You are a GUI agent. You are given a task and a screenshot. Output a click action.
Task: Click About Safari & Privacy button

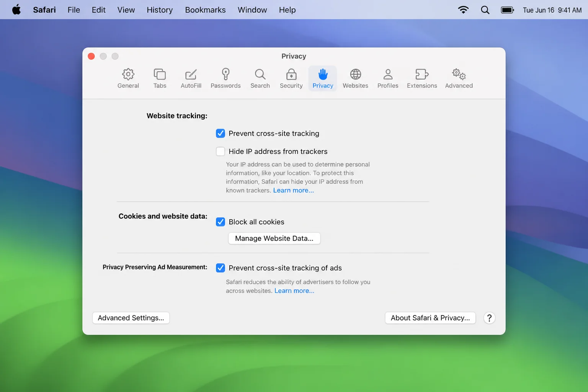(430, 318)
